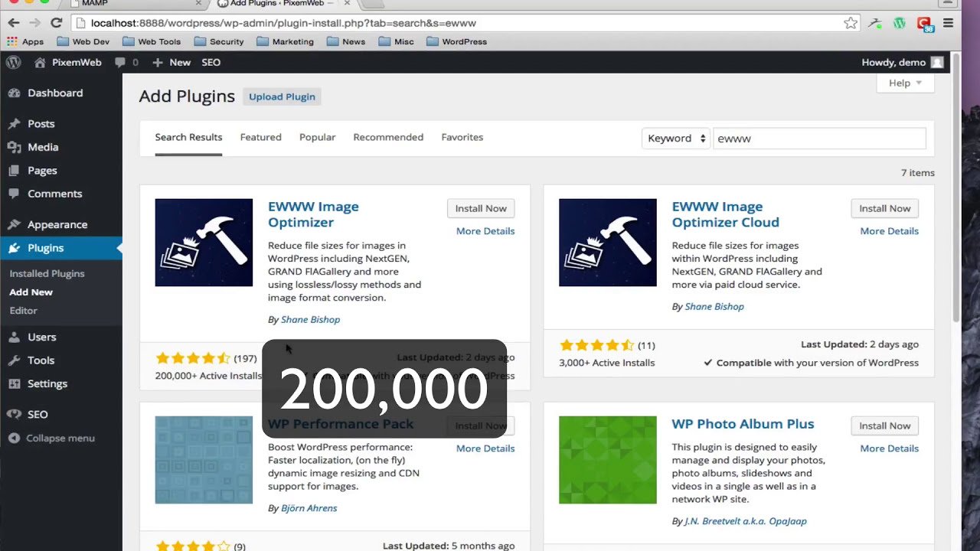
Task: Switch to the Featured tab
Action: (260, 137)
